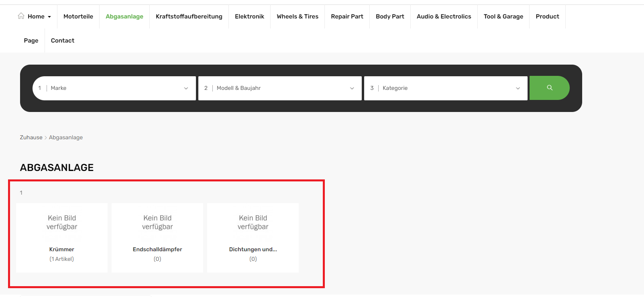The height and width of the screenshot is (297, 644).
Task: Expand the Home menu caret
Action: pos(49,17)
